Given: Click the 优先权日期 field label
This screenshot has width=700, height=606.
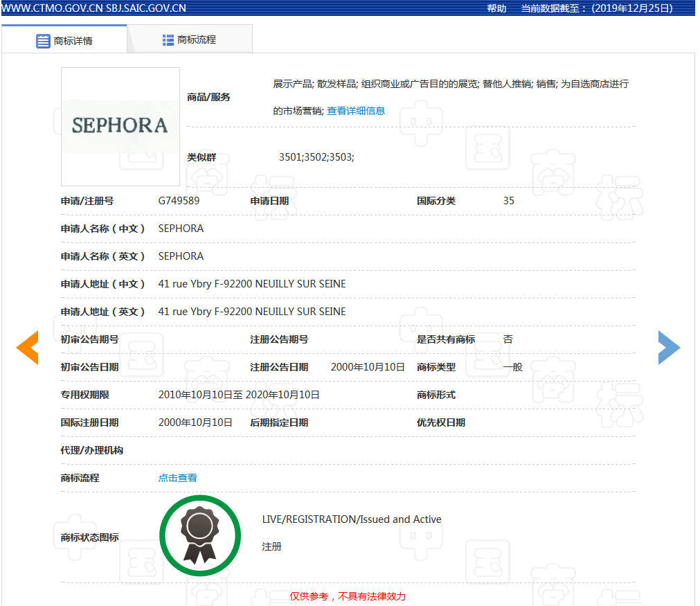Looking at the screenshot, I should click(441, 422).
